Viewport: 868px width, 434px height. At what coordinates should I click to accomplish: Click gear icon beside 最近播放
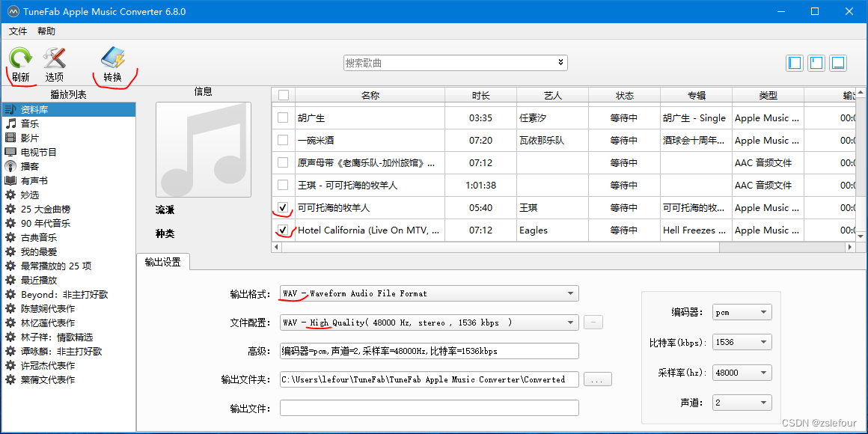[x=10, y=280]
